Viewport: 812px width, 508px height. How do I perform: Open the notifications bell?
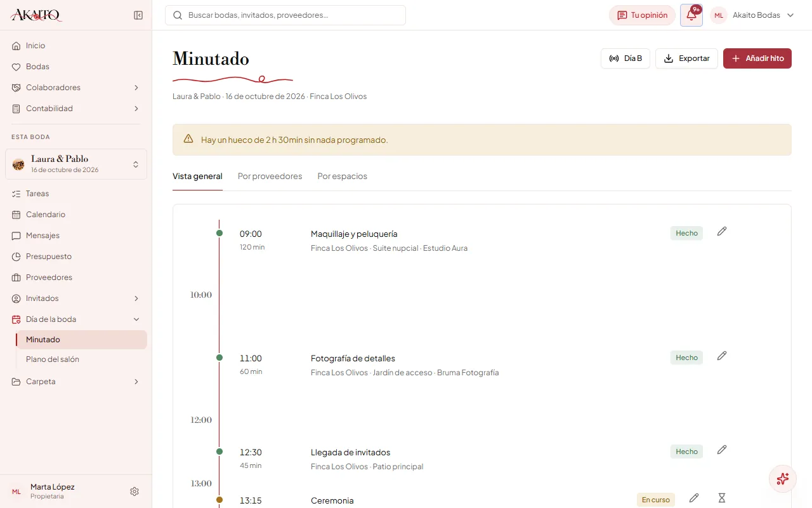point(691,15)
